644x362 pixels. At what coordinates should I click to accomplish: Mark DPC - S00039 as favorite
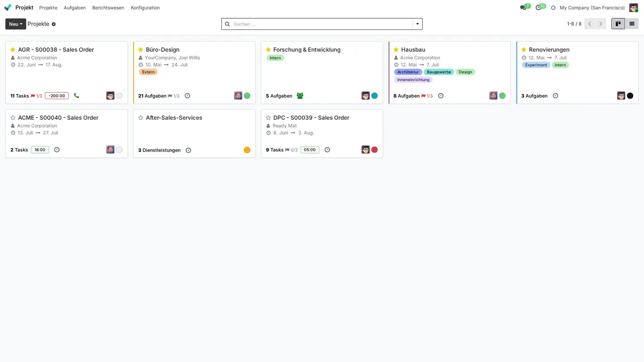(268, 118)
